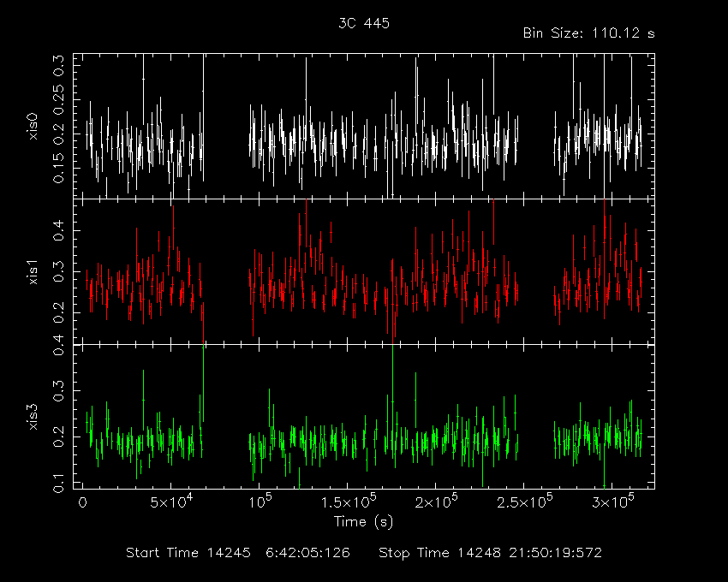This screenshot has height=582, width=728.
Task: Click the xis1 panel y-axis value "0.3"
Action: 58,271
